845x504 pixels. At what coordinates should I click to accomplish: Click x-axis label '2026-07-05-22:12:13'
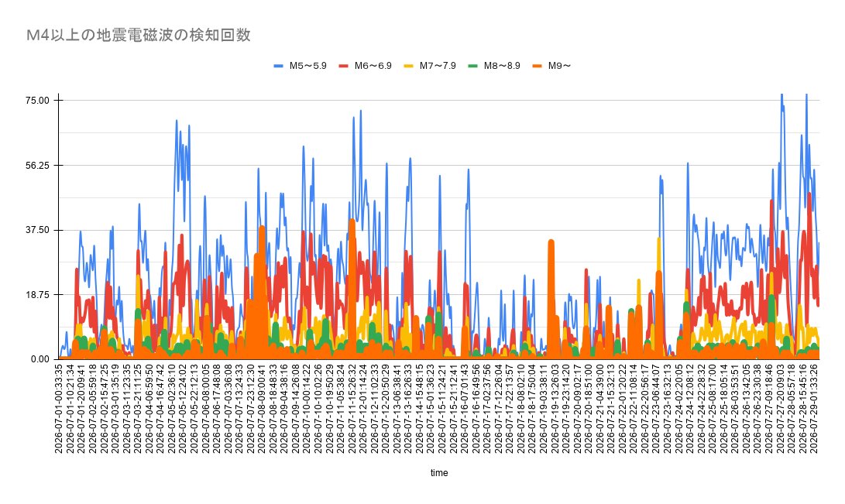click(x=194, y=409)
